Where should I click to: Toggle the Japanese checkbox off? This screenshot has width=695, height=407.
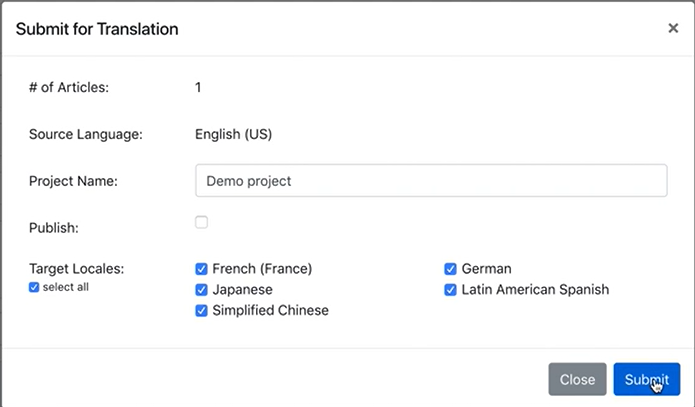(x=201, y=290)
